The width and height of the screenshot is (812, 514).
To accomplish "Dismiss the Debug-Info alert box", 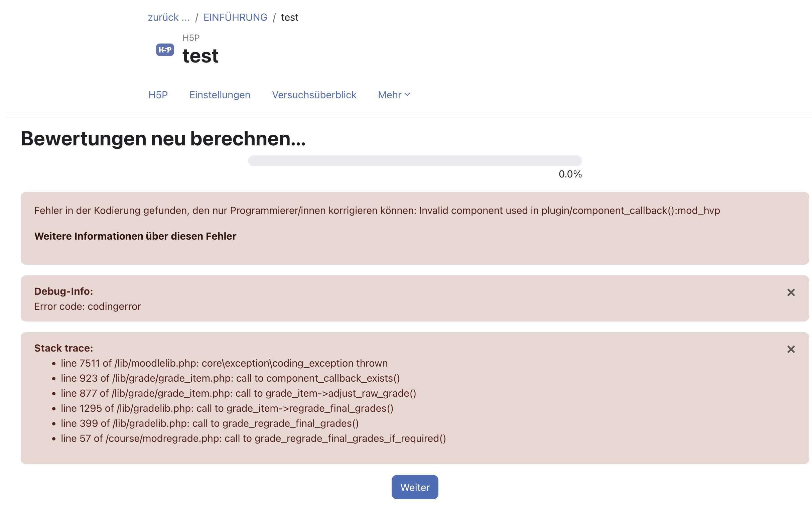I will click(791, 292).
